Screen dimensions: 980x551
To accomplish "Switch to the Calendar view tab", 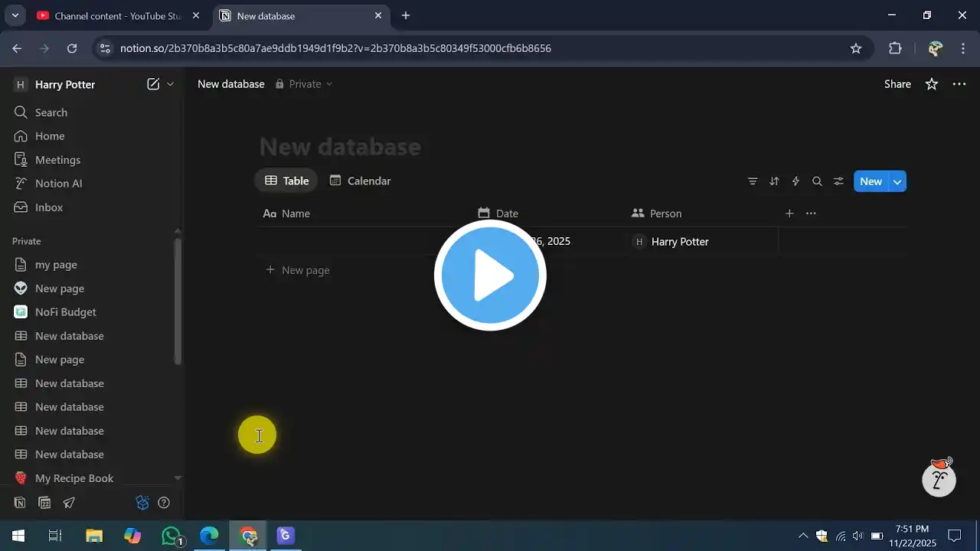I will pyautogui.click(x=360, y=181).
